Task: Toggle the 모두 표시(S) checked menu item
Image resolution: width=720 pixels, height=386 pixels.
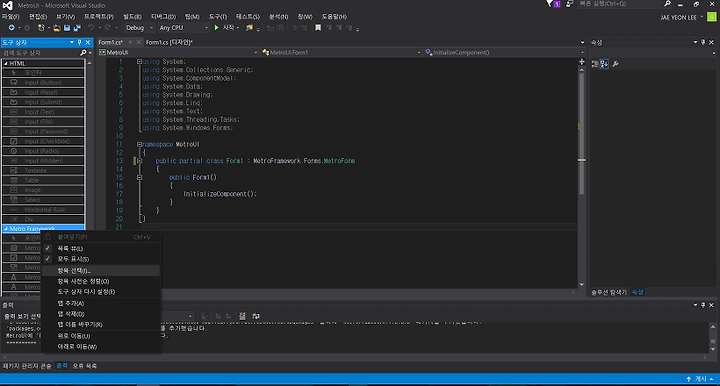Action: click(x=101, y=259)
